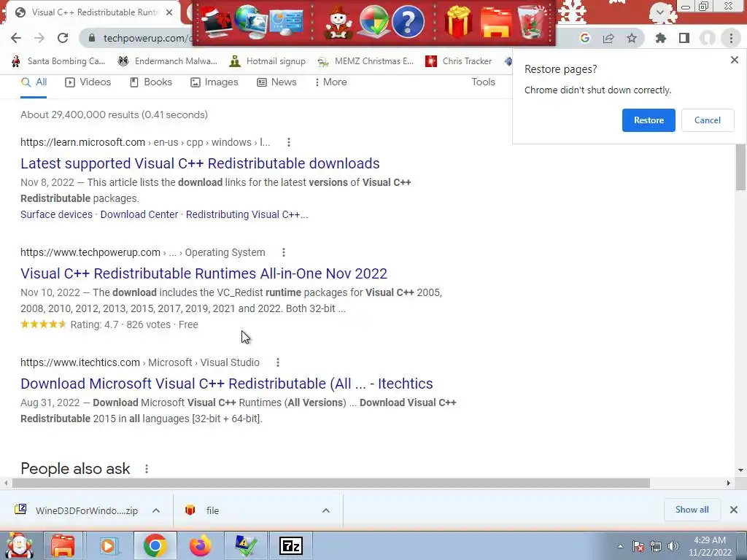The image size is (747, 560).
Task: Open options for itechtics.com result
Action: [x=278, y=362]
